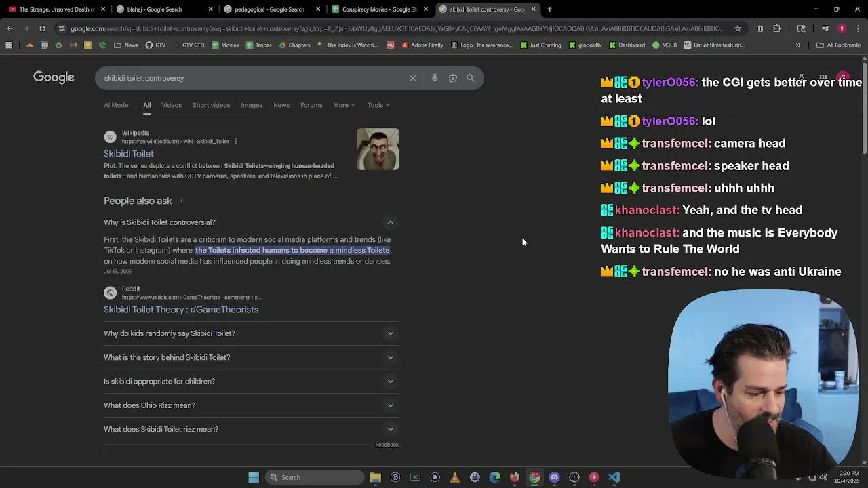The width and height of the screenshot is (868, 488).
Task: Open the Dashboard bookmark
Action: click(627, 45)
